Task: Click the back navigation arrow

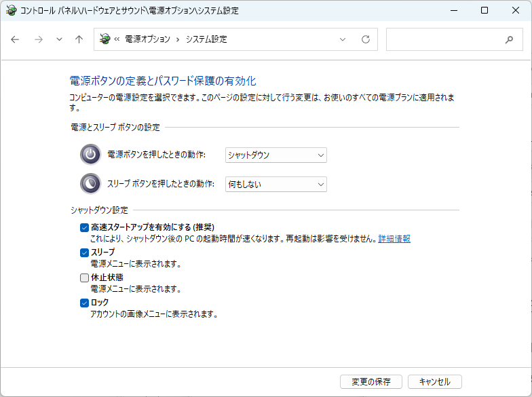Action: coord(16,39)
